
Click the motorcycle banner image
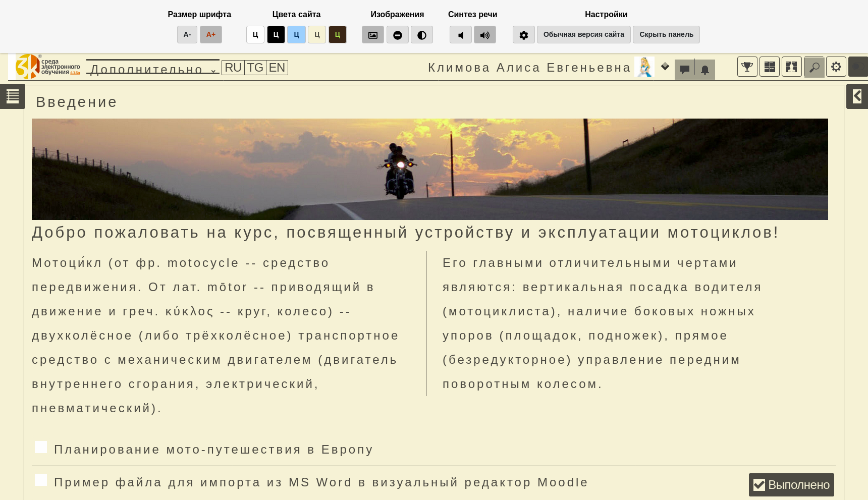click(430, 169)
